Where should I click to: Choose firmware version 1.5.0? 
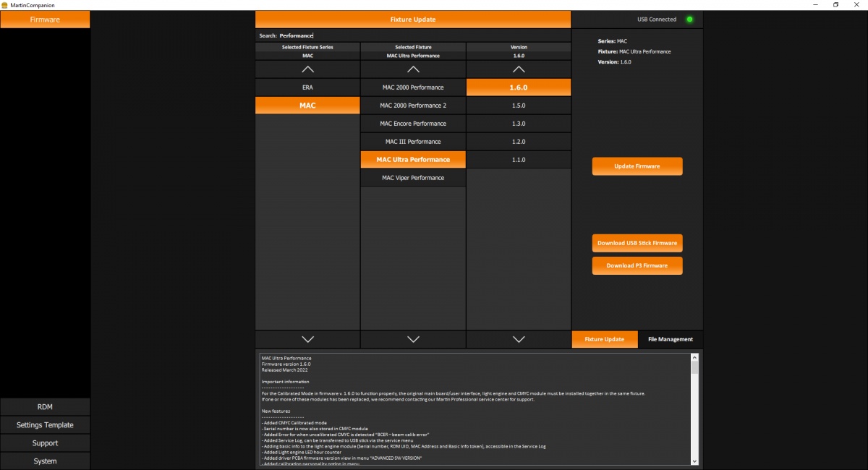pyautogui.click(x=519, y=106)
